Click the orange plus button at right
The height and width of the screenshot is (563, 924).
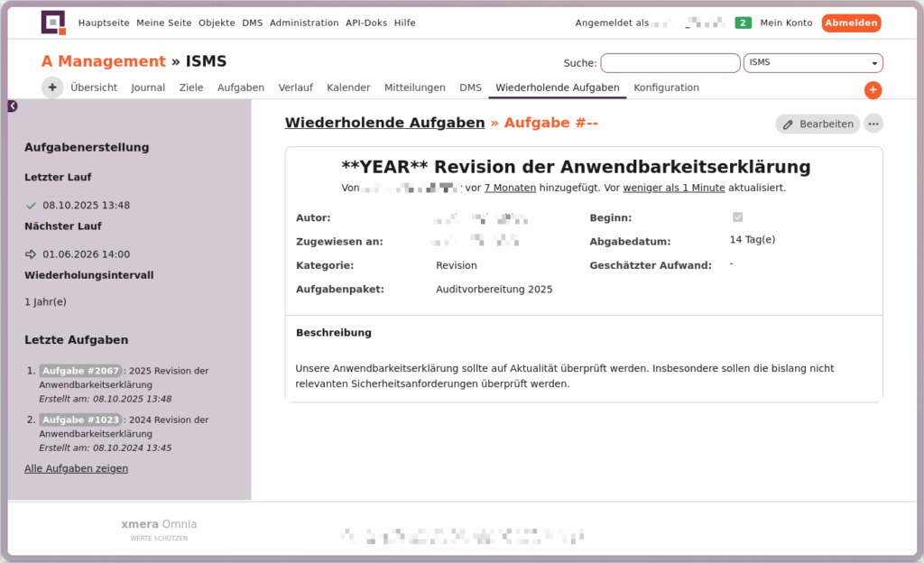tap(873, 90)
